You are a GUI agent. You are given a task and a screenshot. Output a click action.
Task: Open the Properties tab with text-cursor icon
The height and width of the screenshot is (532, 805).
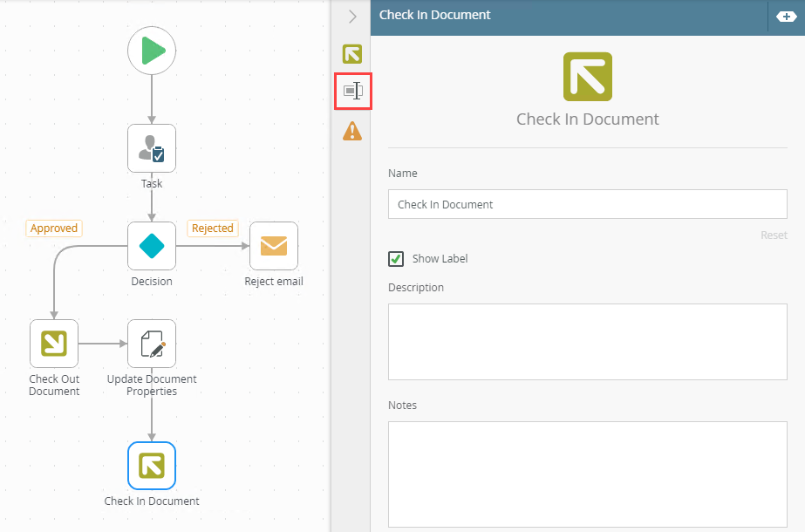(x=352, y=91)
